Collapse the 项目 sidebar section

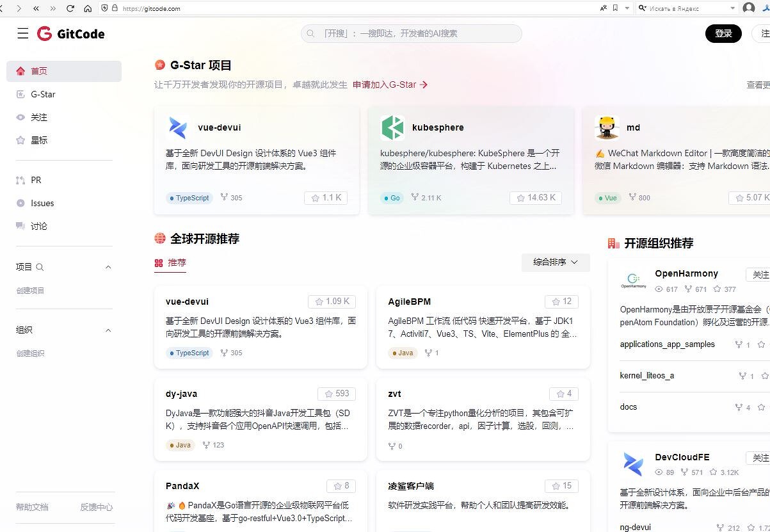pyautogui.click(x=108, y=267)
